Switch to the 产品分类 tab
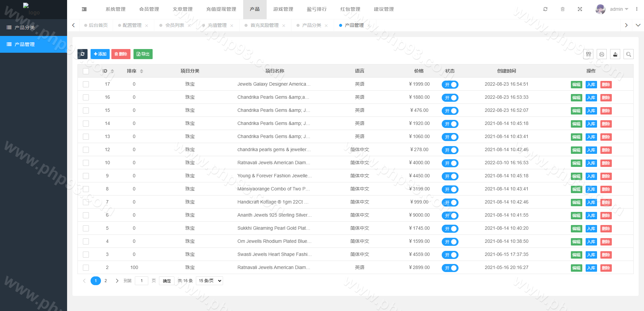The width and height of the screenshot is (644, 311). (312, 26)
